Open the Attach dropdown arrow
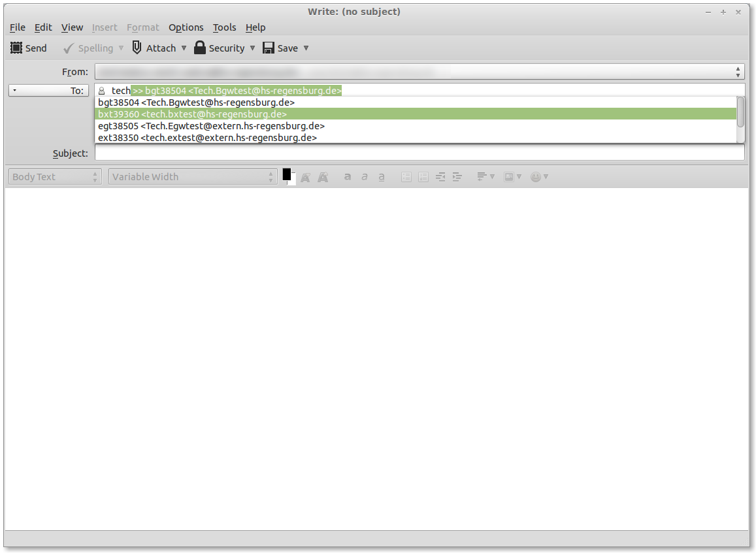Screen dimensions: 756x553 click(x=184, y=48)
